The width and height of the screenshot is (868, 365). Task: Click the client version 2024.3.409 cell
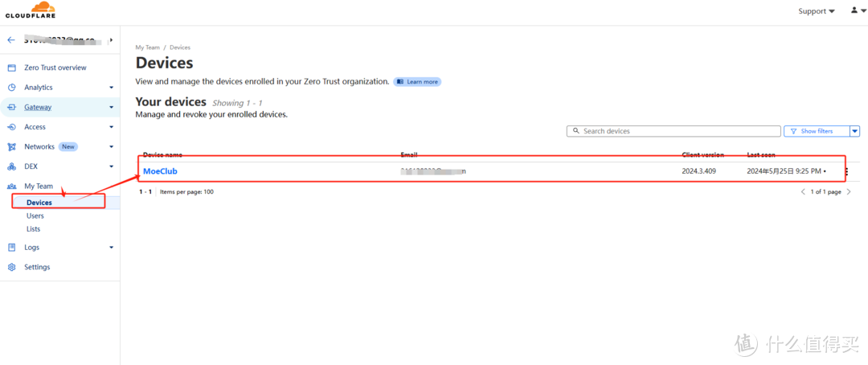pos(698,171)
